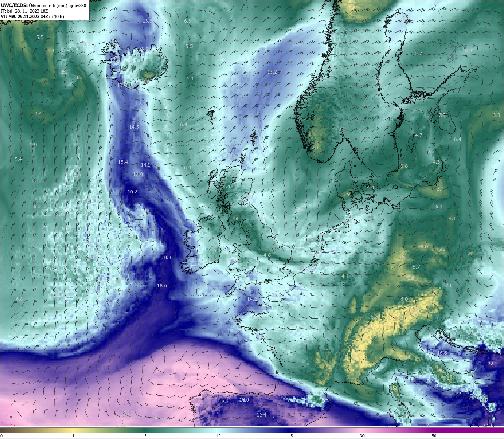Click the 7.1 map value
The image size is (504, 439).
(x=448, y=286)
